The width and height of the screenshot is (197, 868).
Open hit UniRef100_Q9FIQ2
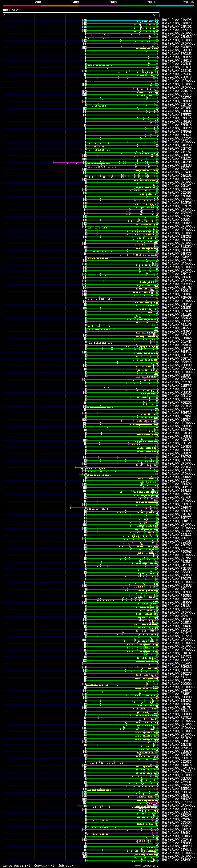click(x=177, y=27)
